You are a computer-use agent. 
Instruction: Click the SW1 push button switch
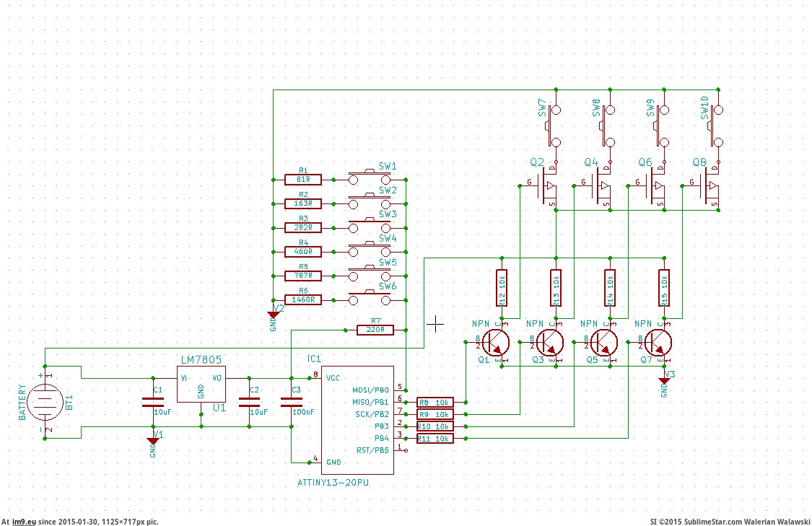click(x=370, y=177)
